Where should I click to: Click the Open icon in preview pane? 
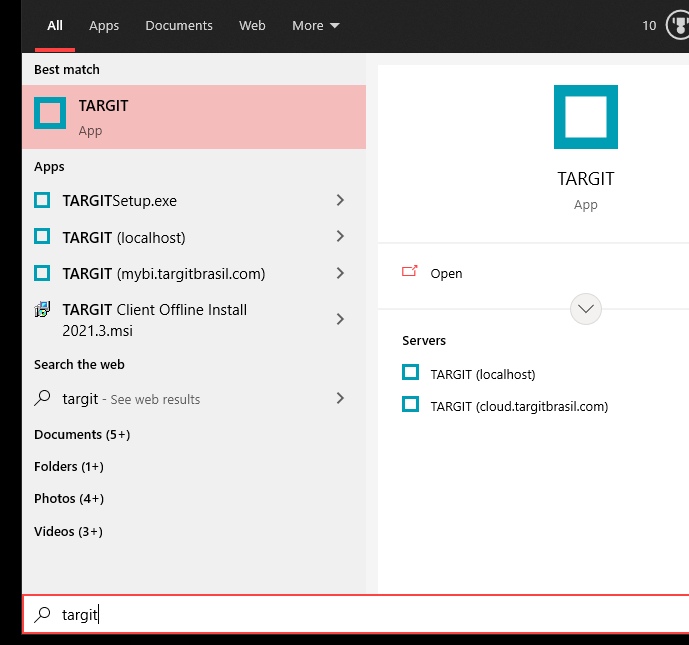click(x=410, y=272)
